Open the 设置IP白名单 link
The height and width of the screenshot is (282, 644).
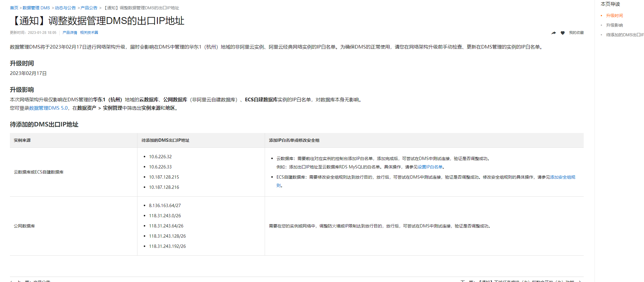pyautogui.click(x=430, y=167)
